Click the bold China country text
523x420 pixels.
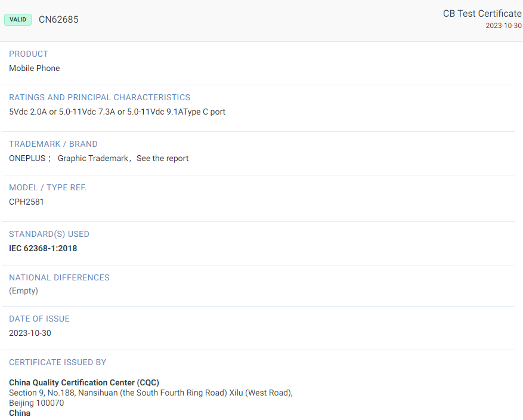tap(20, 413)
